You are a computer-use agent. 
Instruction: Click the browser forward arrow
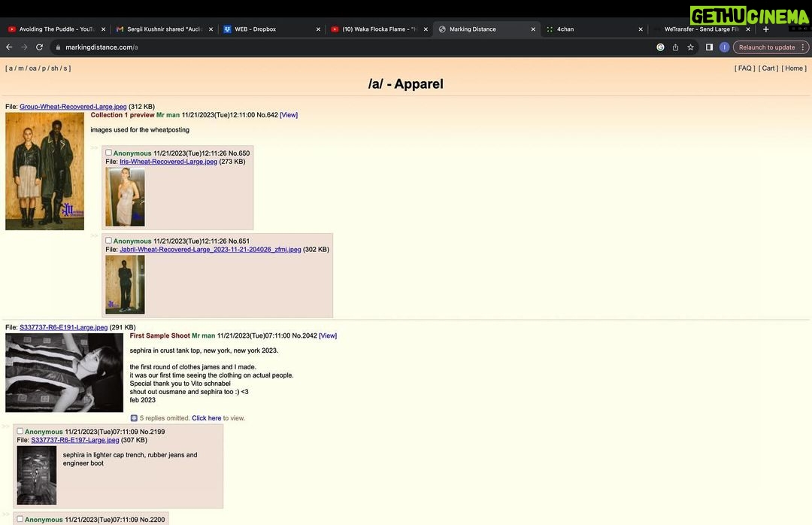(x=24, y=47)
